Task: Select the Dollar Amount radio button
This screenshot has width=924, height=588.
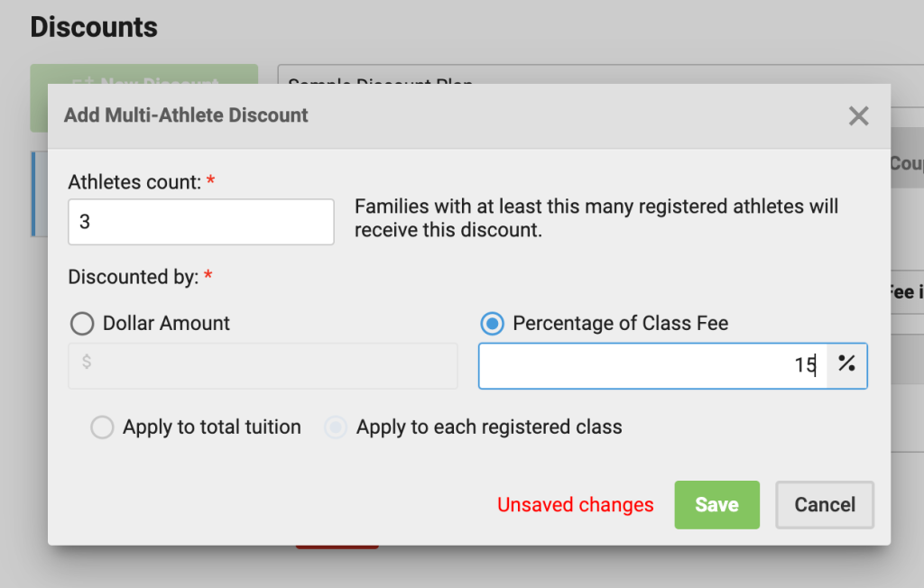Action: click(82, 324)
